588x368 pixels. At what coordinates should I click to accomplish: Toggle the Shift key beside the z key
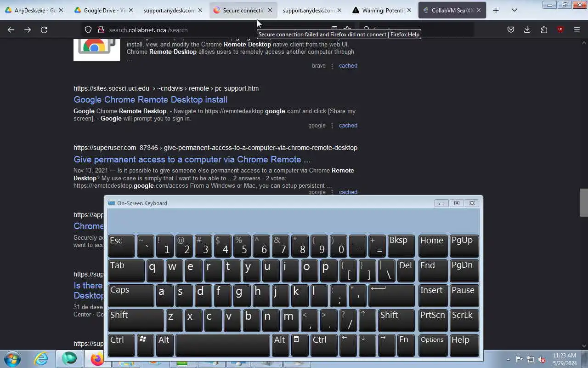(x=136, y=320)
